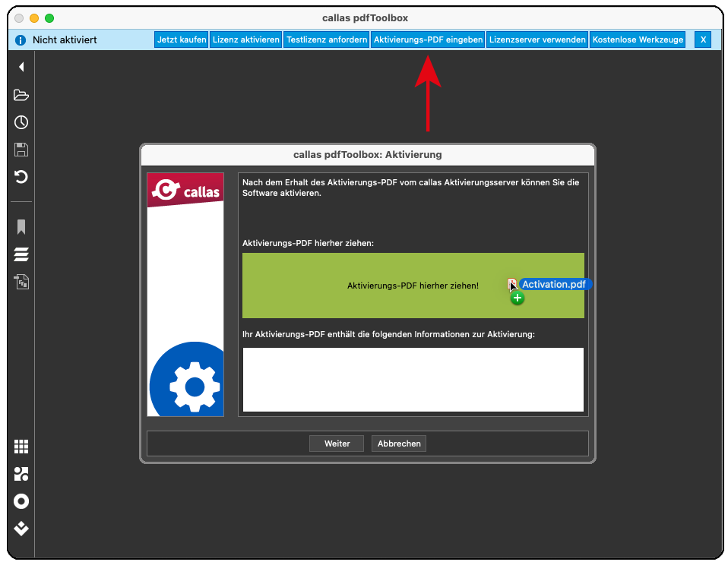Select Lizenz aktivieren in the top bar
Image resolution: width=728 pixels, height=565 pixels.
click(246, 39)
